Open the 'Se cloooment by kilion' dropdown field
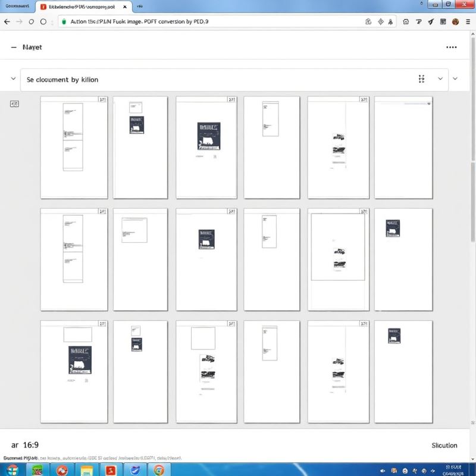The width and height of the screenshot is (476, 476). tap(234, 80)
